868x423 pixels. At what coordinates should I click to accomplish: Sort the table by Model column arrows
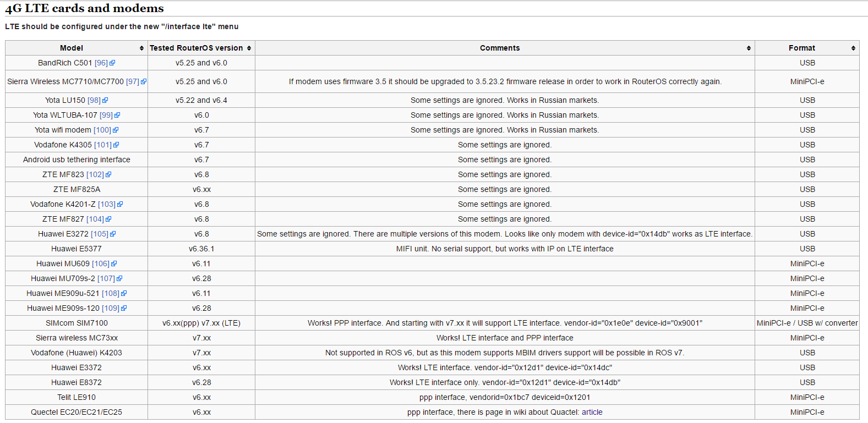pyautogui.click(x=141, y=48)
